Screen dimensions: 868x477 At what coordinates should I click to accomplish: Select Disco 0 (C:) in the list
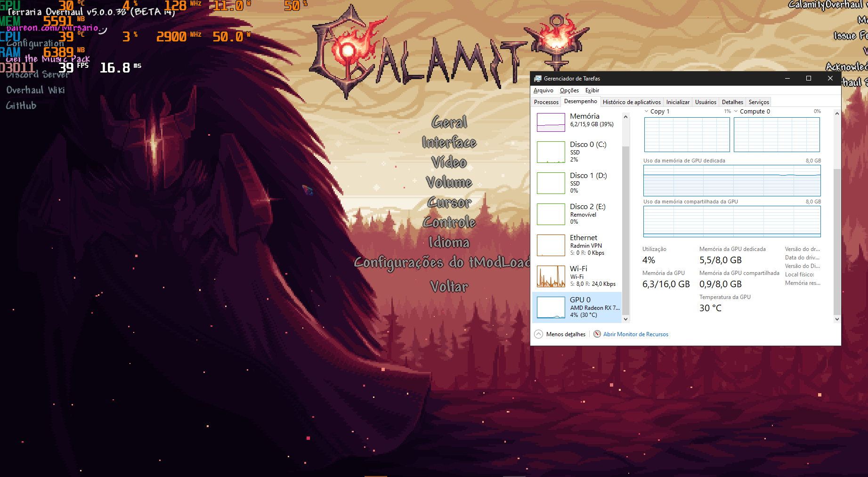click(577, 152)
